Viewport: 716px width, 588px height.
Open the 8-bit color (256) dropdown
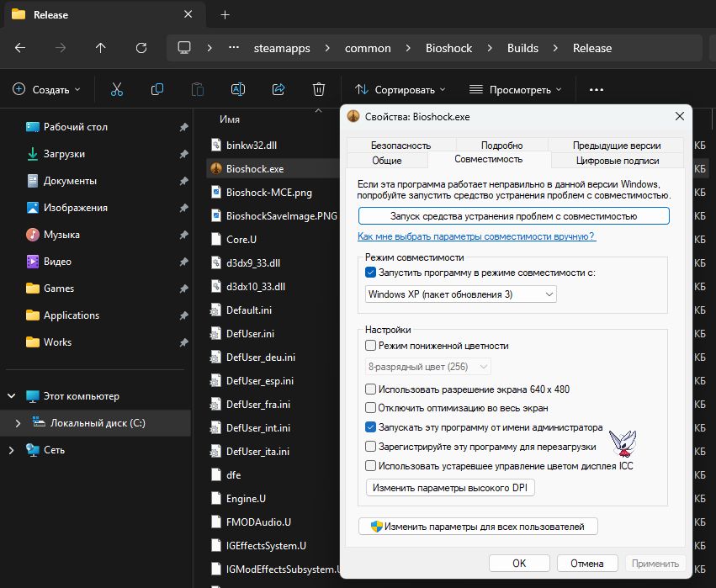pyautogui.click(x=428, y=367)
